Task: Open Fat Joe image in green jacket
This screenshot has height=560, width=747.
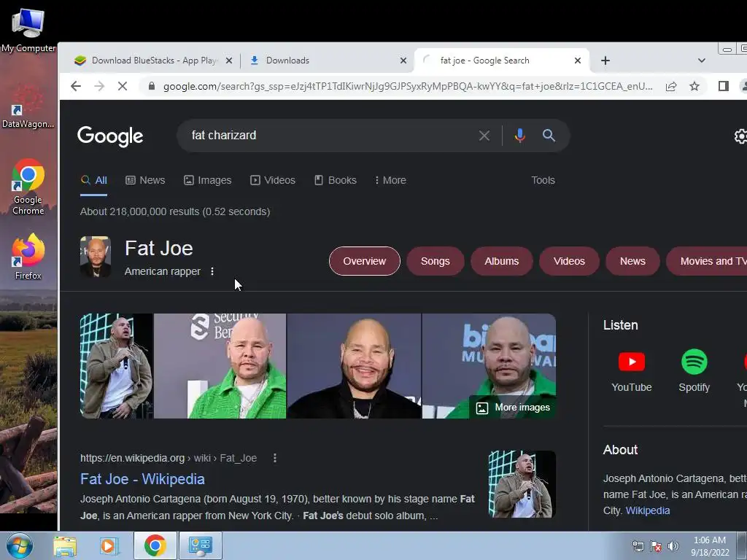Action: pos(220,366)
